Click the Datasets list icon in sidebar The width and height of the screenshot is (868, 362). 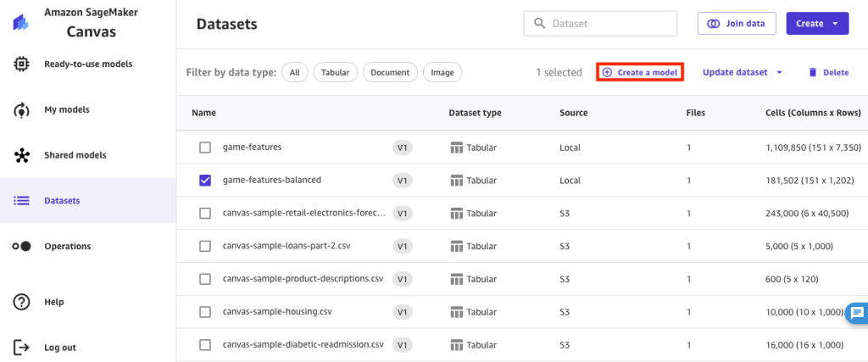point(21,201)
